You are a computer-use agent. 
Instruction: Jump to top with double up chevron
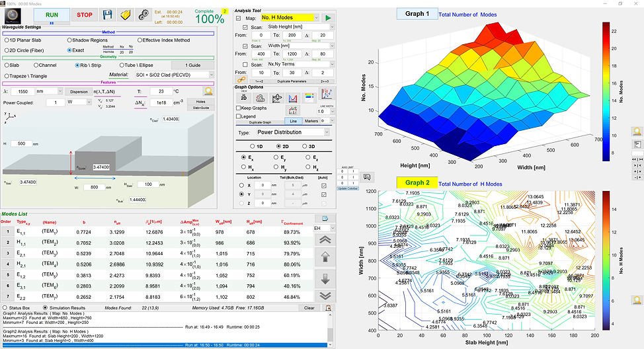[325, 240]
